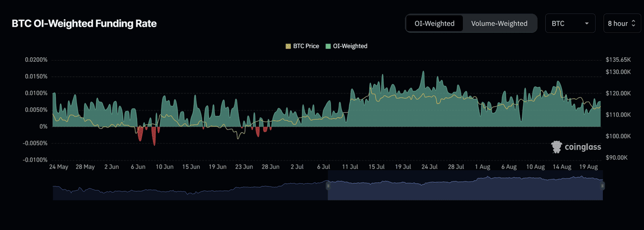644x230 pixels.
Task: Select the OI-Weighted tab
Action: [x=434, y=23]
